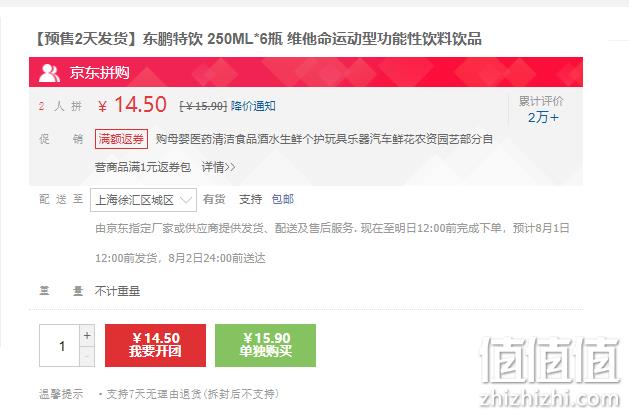Screen dimensions: 629x416
Task: Click the quantity input field showing 1
Action: pyautogui.click(x=59, y=345)
